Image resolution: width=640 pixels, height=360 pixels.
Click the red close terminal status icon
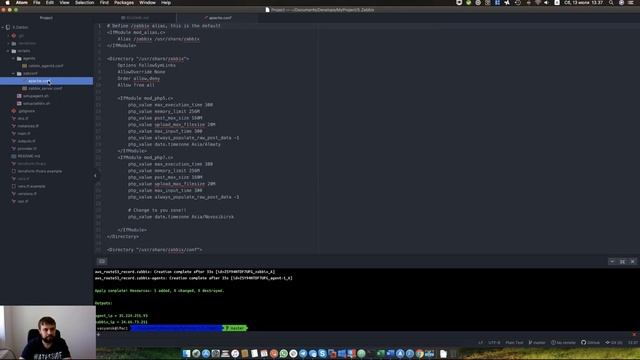pyautogui.click(x=634, y=334)
